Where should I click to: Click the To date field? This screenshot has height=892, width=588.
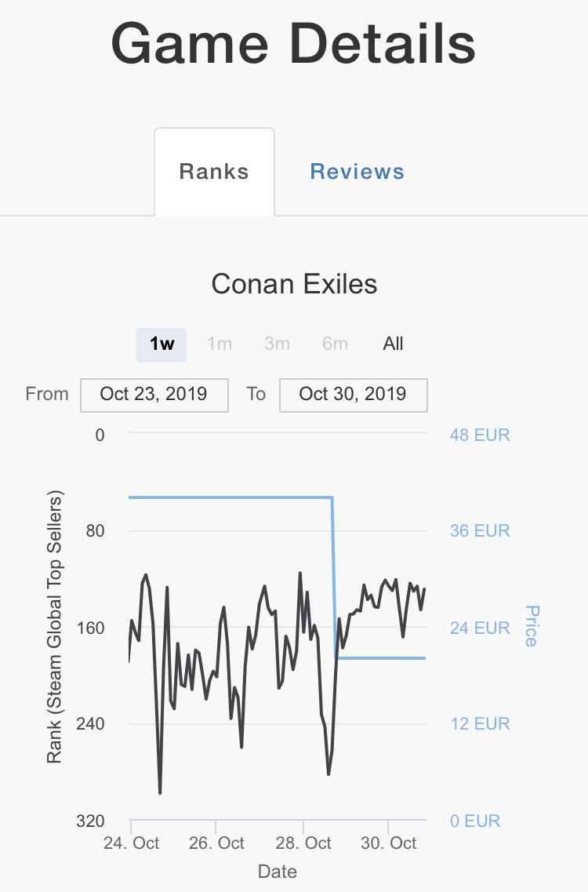(x=353, y=394)
